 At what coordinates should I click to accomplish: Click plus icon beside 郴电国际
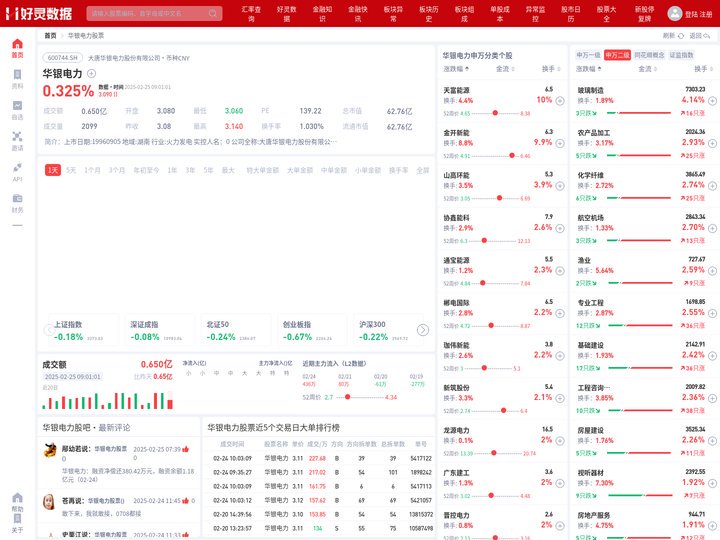point(560,313)
